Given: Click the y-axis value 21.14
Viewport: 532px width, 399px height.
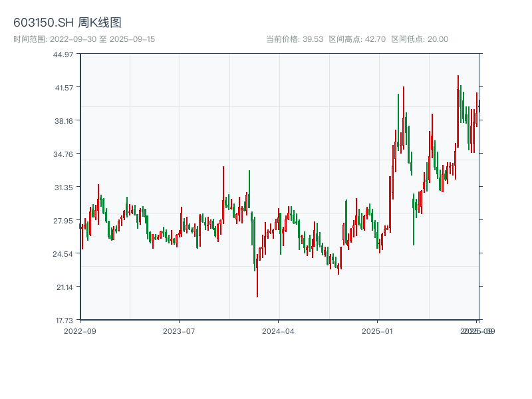Looking at the screenshot, I should [65, 287].
